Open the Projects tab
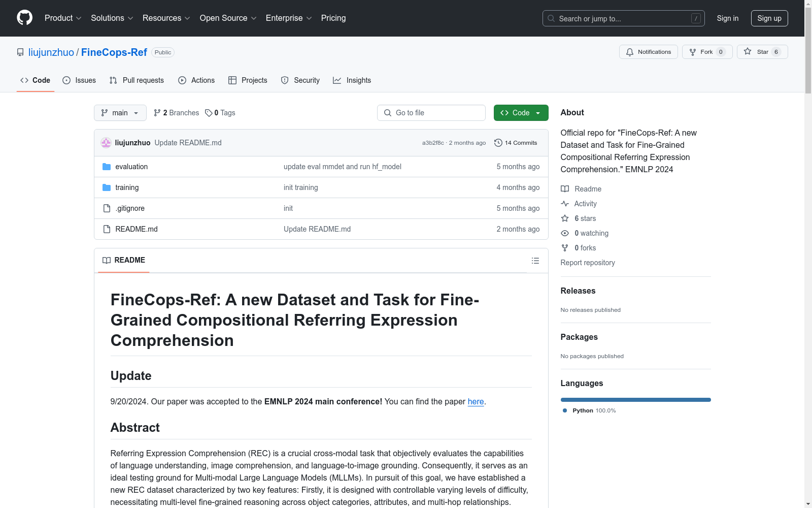 tap(248, 80)
